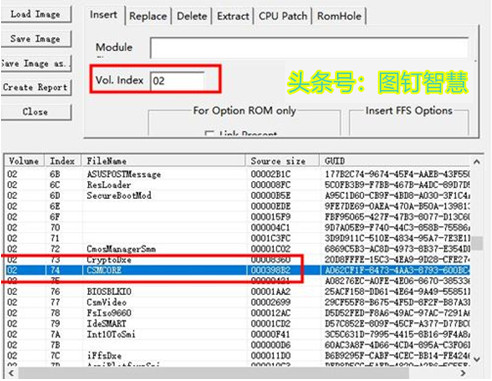
Task: Select the CSMCORE file row
Action: coord(238,270)
